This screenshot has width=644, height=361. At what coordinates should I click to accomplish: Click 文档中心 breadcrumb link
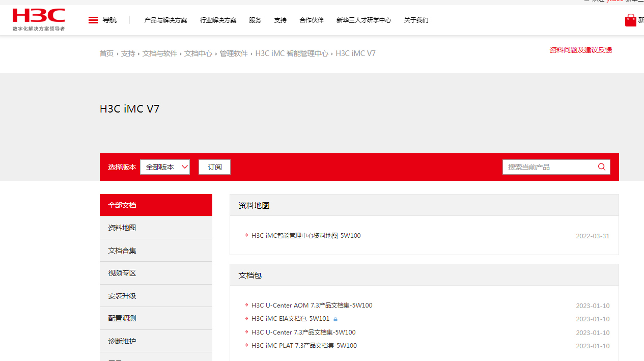(x=198, y=53)
